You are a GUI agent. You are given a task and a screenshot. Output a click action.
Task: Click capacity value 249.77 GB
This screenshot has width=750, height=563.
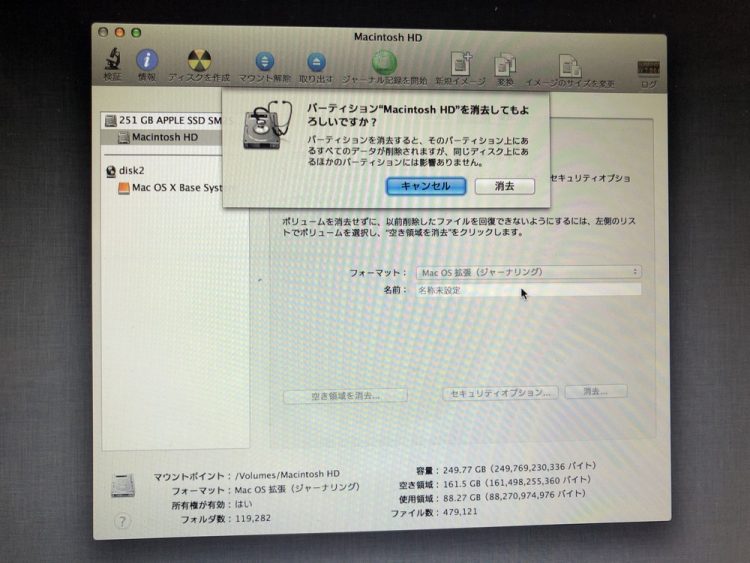click(x=464, y=470)
